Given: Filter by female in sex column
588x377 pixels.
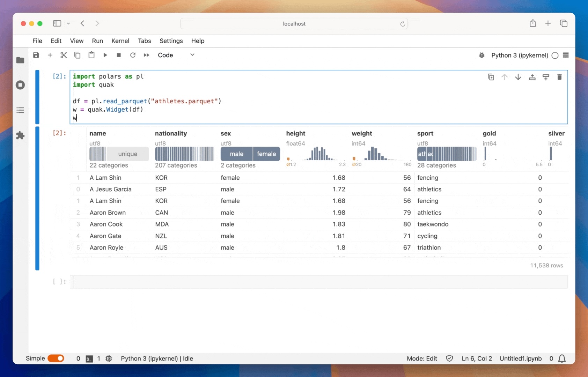Looking at the screenshot, I should (266, 154).
